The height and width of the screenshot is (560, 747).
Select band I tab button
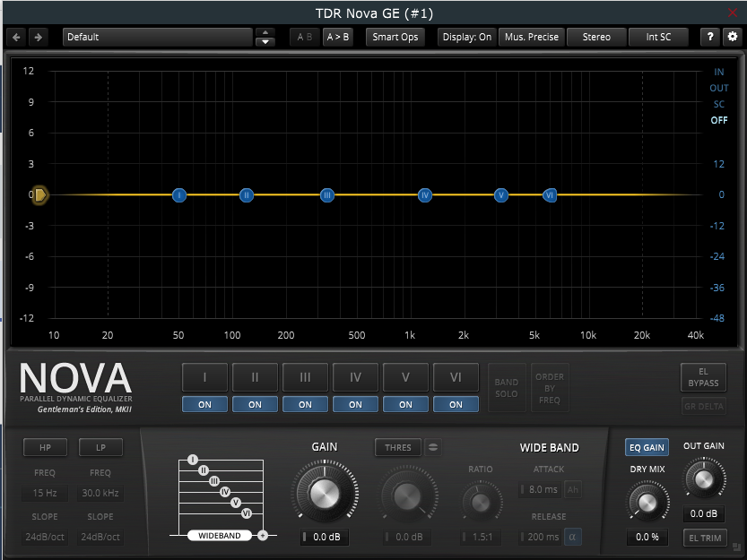point(204,377)
